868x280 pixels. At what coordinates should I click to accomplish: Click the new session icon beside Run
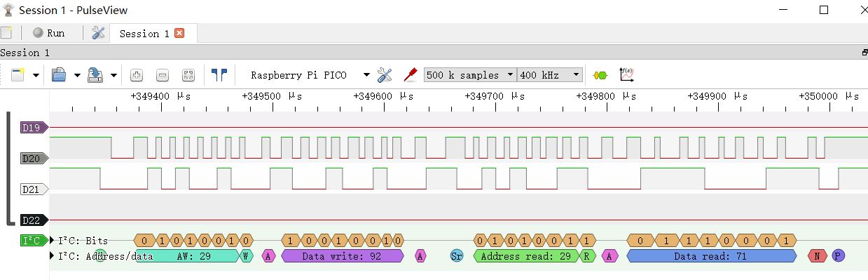tap(6, 33)
